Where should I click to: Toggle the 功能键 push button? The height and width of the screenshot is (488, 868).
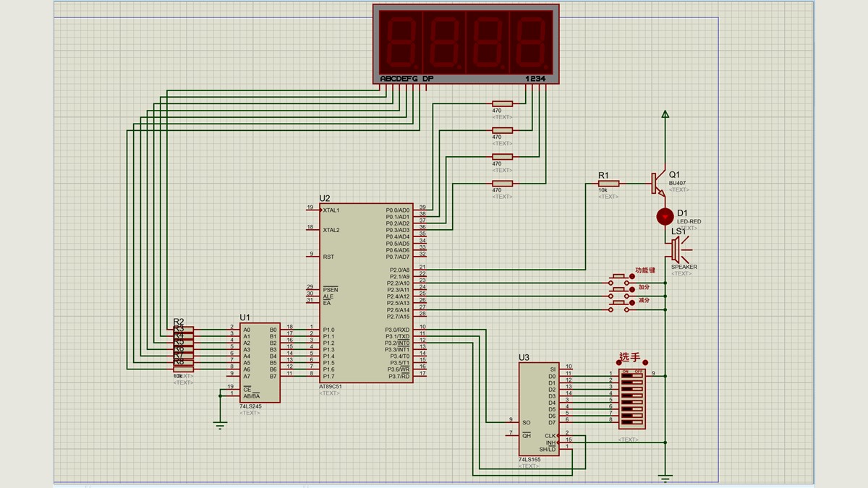coord(619,278)
